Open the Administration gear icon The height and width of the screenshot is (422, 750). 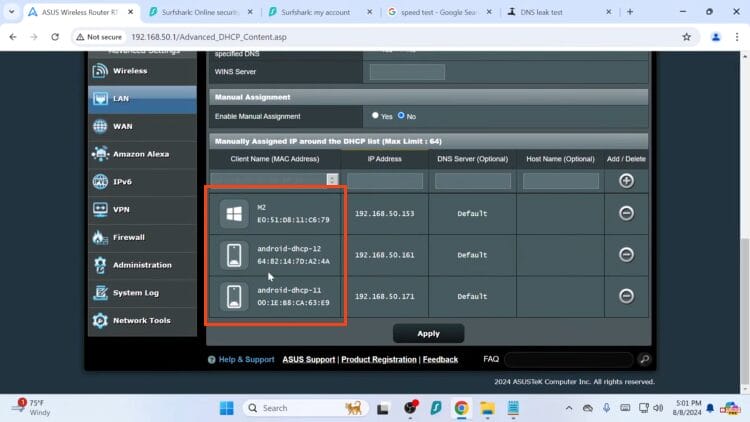[x=100, y=265]
